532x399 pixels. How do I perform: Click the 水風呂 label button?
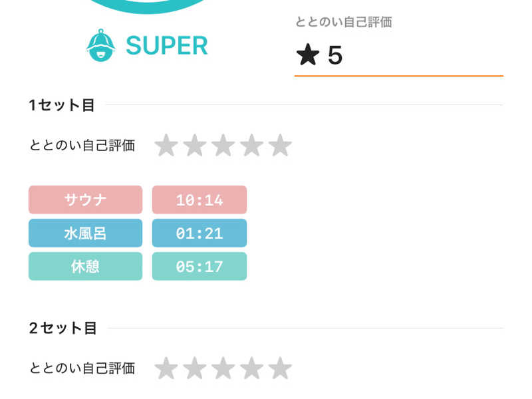coord(85,233)
